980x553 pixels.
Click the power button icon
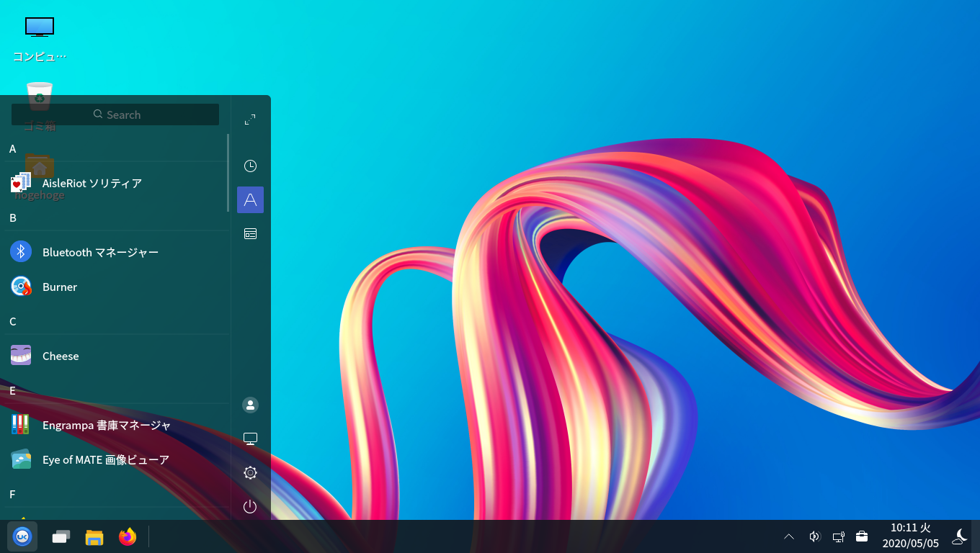click(x=250, y=507)
